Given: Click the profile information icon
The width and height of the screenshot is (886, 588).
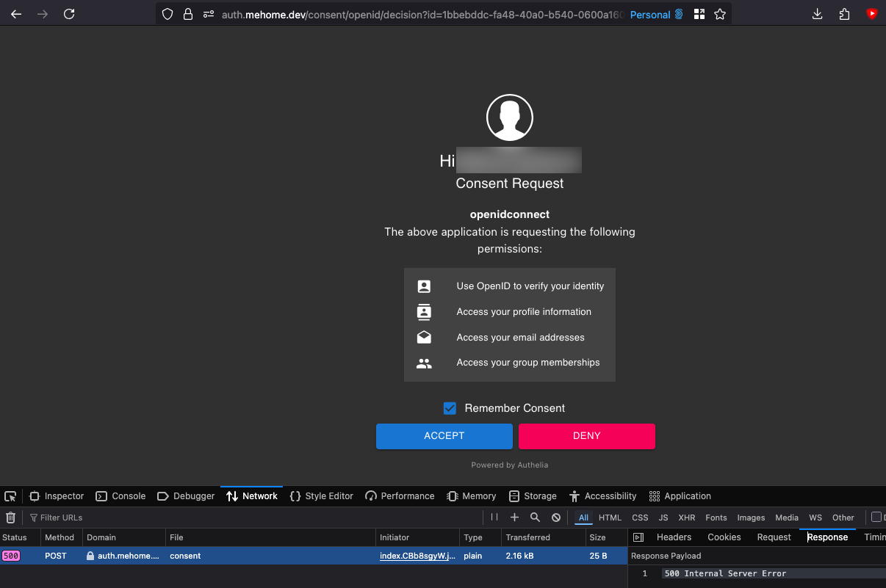Looking at the screenshot, I should pos(424,312).
